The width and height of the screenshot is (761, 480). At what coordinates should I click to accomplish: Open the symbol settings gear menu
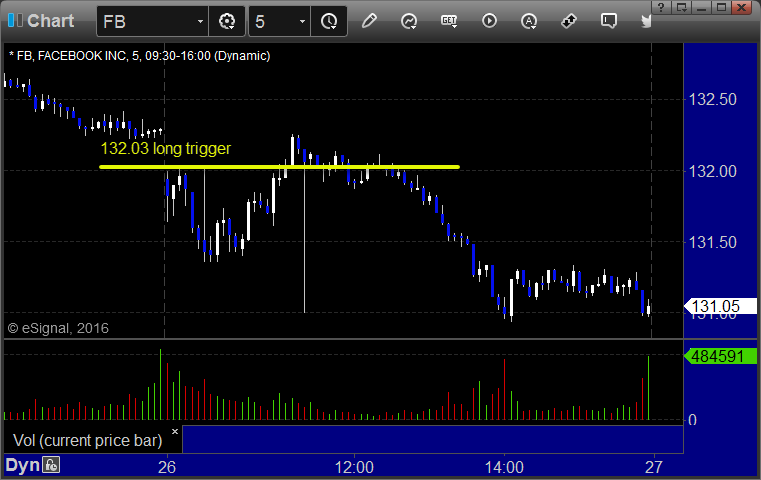[x=227, y=21]
